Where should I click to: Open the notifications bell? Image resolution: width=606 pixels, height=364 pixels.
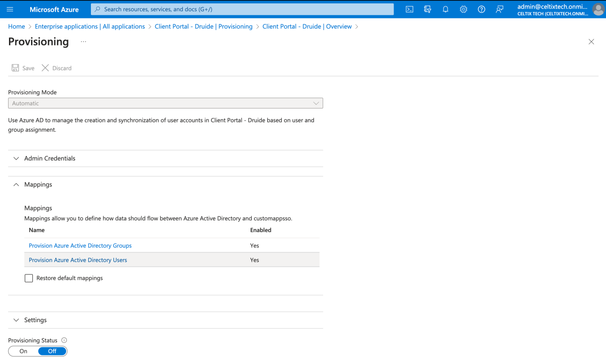445,9
